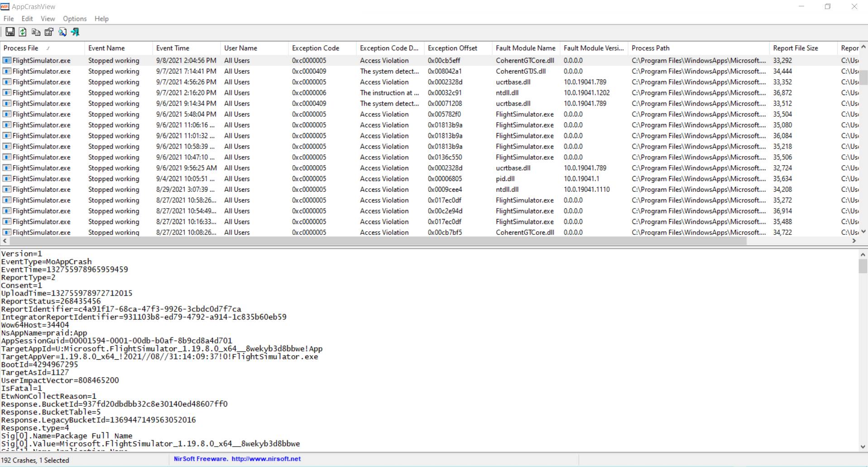Sort by Process File column header
Viewport: 868px width, 467px height.
43,48
